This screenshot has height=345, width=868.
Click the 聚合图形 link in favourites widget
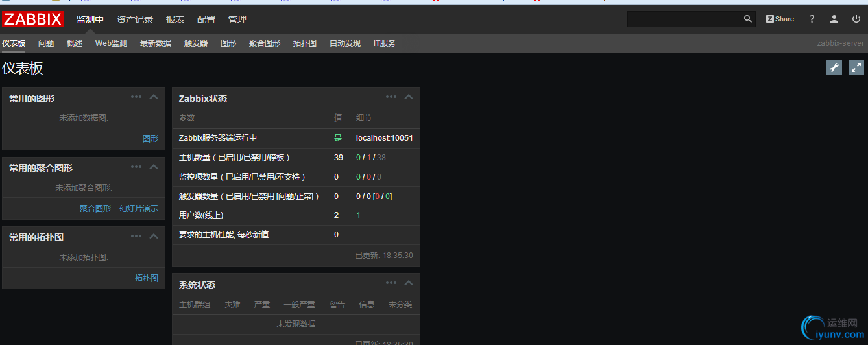[x=95, y=209]
